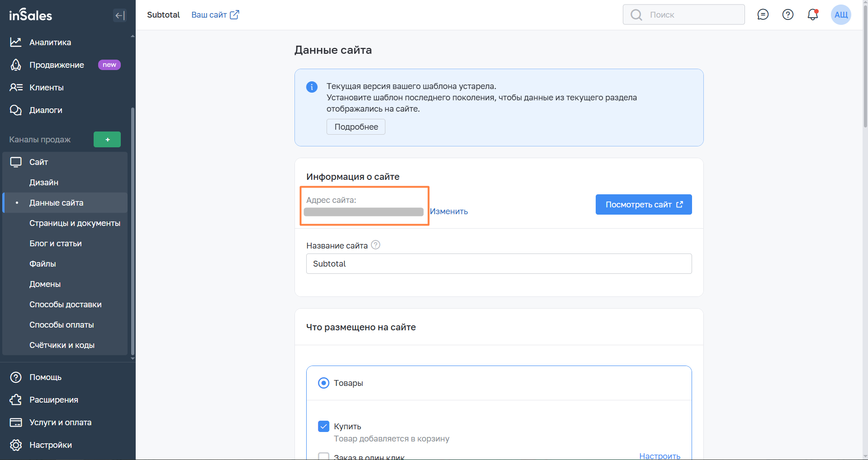The width and height of the screenshot is (868, 460).
Task: Click the Данные сайта page heading
Action: [333, 50]
